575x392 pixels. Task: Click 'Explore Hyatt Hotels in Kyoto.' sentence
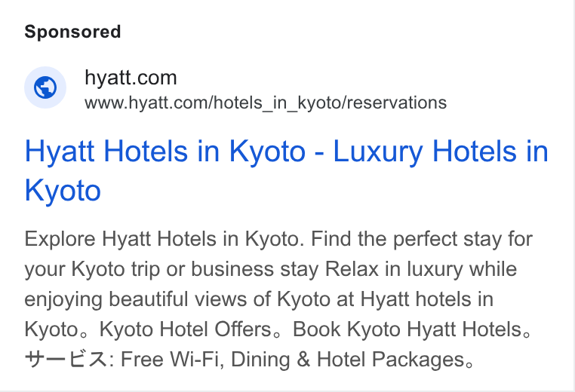tap(165, 239)
